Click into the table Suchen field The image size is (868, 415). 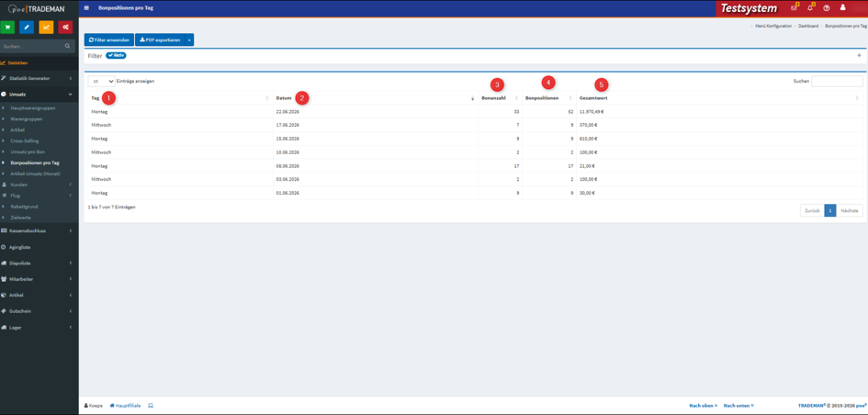point(837,82)
